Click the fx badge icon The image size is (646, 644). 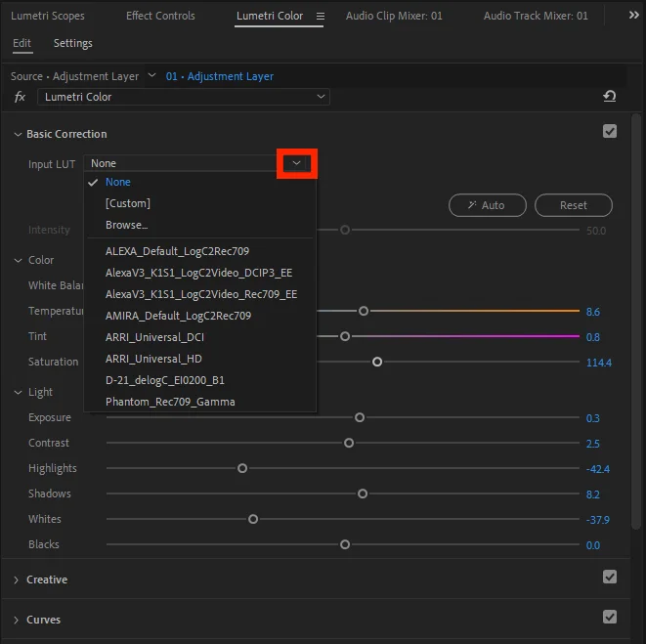20,97
